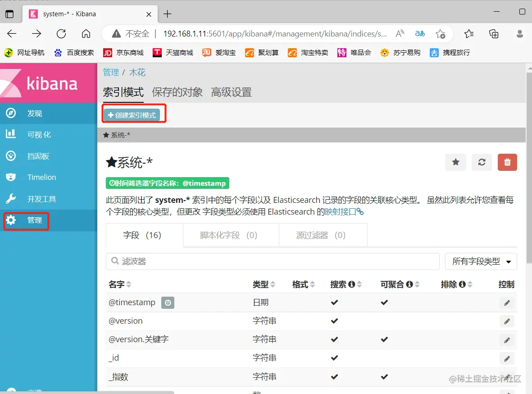Click the 时间筛选器字段名称 @timestamp badge

[168, 183]
